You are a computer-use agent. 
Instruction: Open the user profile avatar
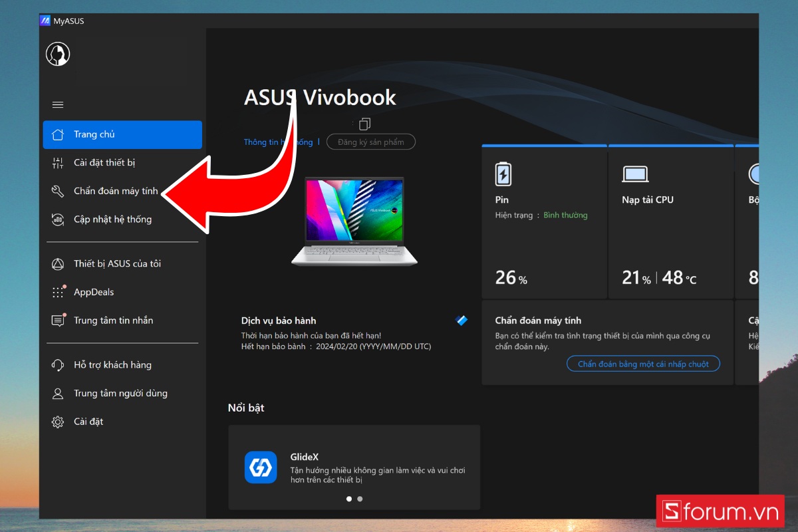click(58, 54)
